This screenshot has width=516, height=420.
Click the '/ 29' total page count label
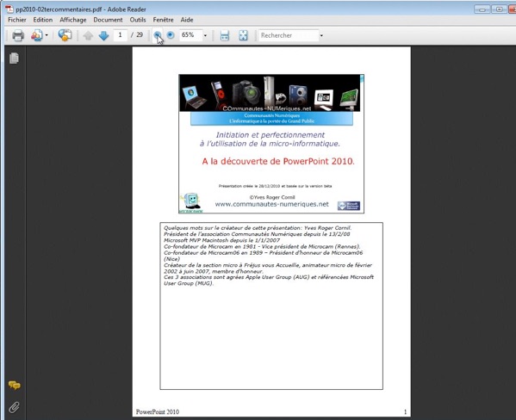pos(137,35)
